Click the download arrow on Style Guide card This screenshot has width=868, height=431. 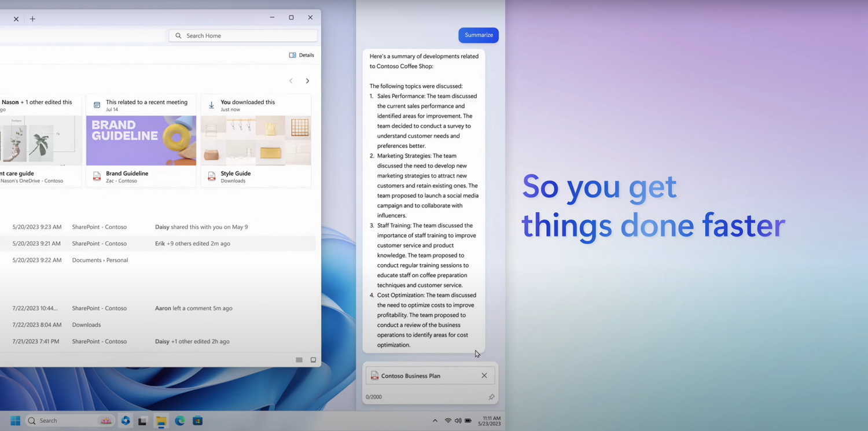click(x=211, y=105)
